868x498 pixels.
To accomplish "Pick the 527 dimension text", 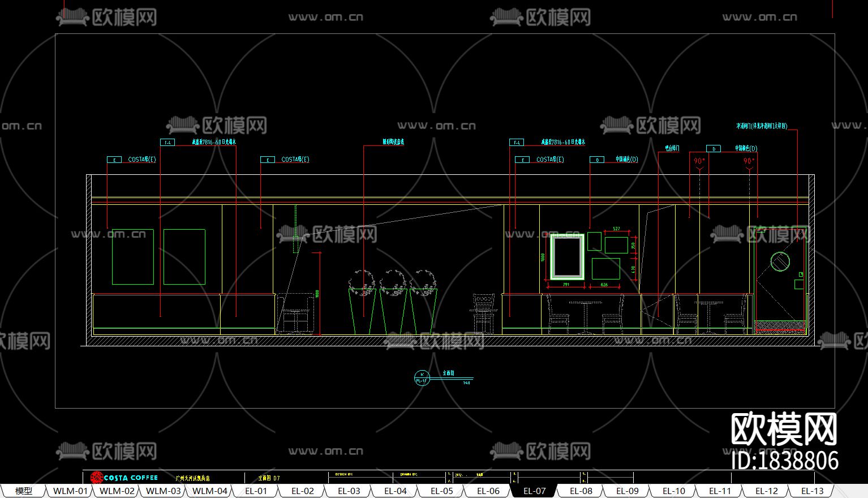I will [616, 229].
